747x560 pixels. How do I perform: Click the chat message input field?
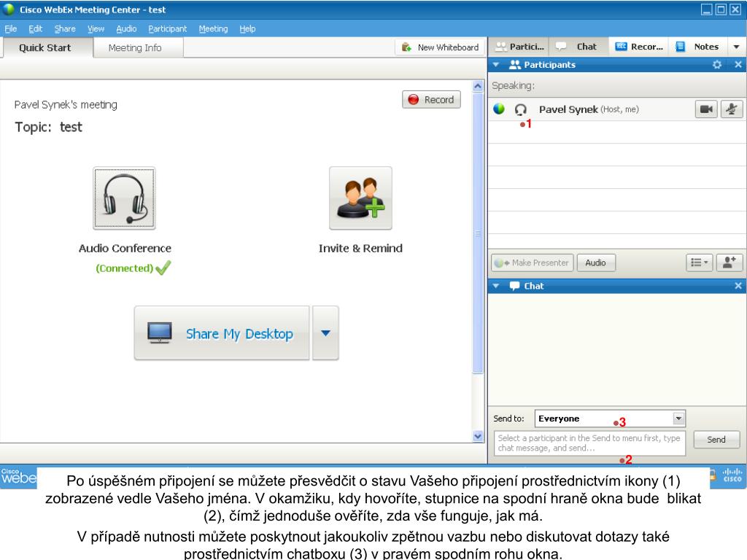[x=589, y=443]
